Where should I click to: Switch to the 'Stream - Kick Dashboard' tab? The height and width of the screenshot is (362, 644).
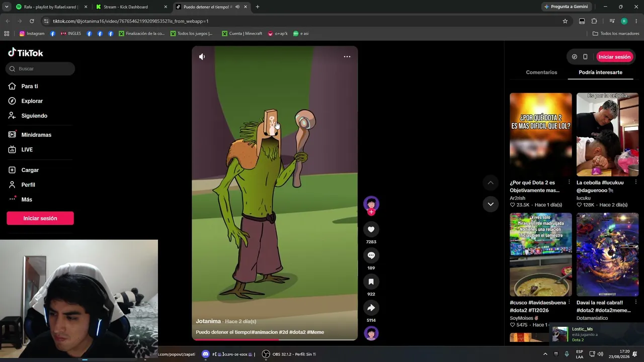pos(131,7)
